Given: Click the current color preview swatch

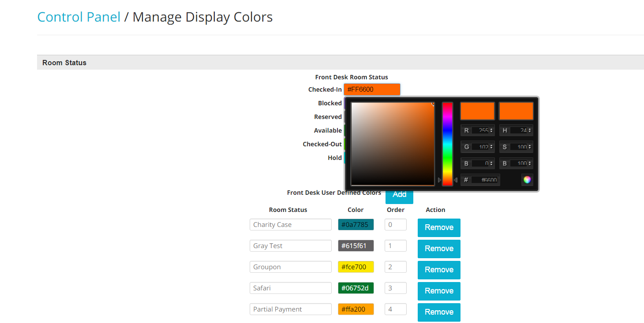Looking at the screenshot, I should click(x=516, y=111).
